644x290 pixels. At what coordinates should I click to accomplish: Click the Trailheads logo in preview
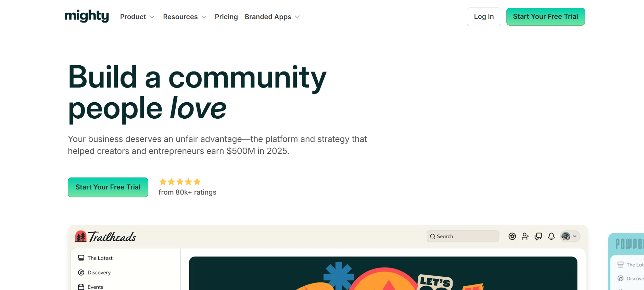(x=106, y=236)
